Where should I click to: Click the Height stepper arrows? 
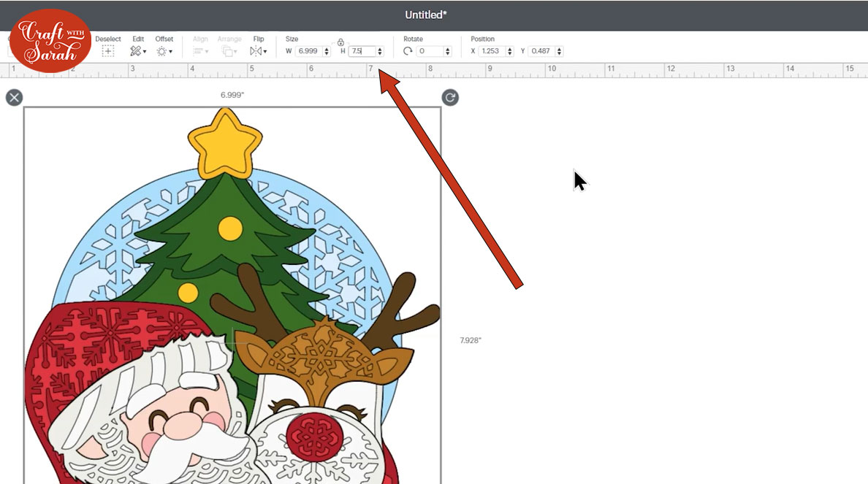pyautogui.click(x=380, y=51)
